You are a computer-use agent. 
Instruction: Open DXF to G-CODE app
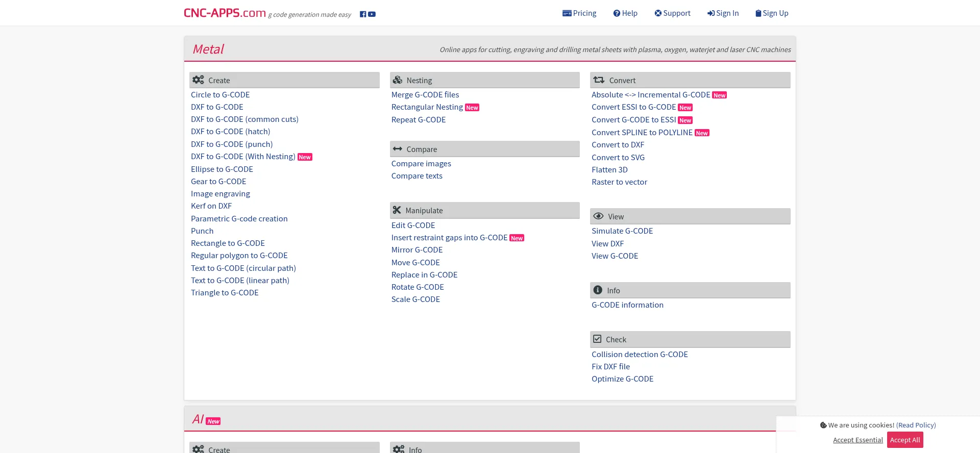217,107
